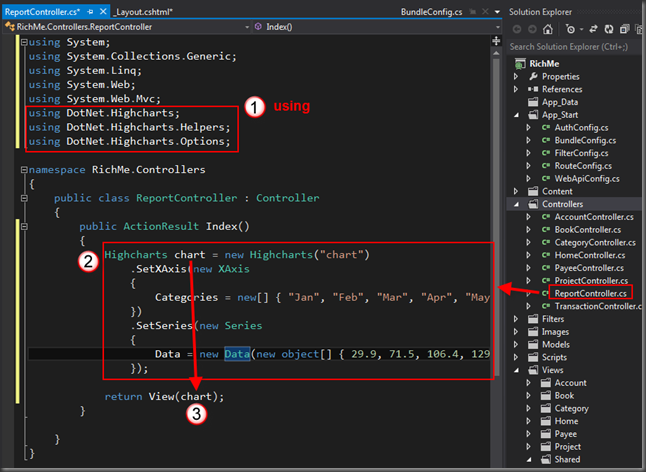
Task: Open the dropdown arrow next to pending changes filter
Action: (581, 30)
